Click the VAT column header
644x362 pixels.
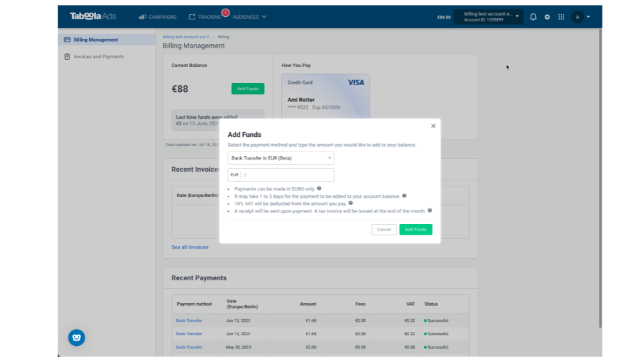411,304
